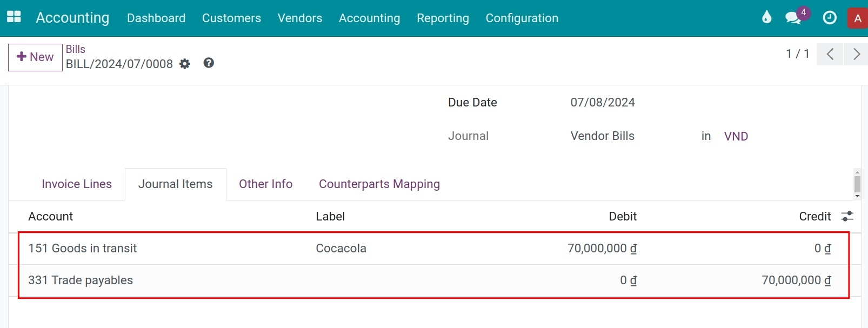868x328 pixels.
Task: Click the 0 ₫ credit of Goods in transit
Action: pyautogui.click(x=823, y=249)
